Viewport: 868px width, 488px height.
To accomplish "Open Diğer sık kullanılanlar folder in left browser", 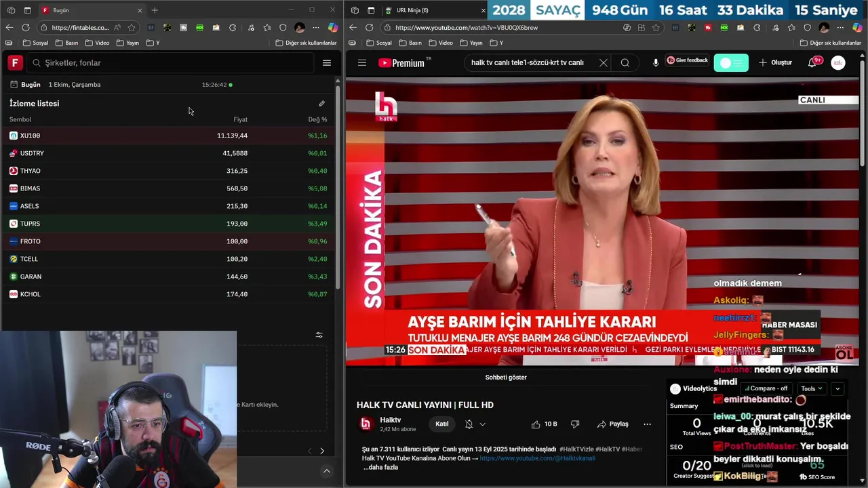I will (306, 43).
